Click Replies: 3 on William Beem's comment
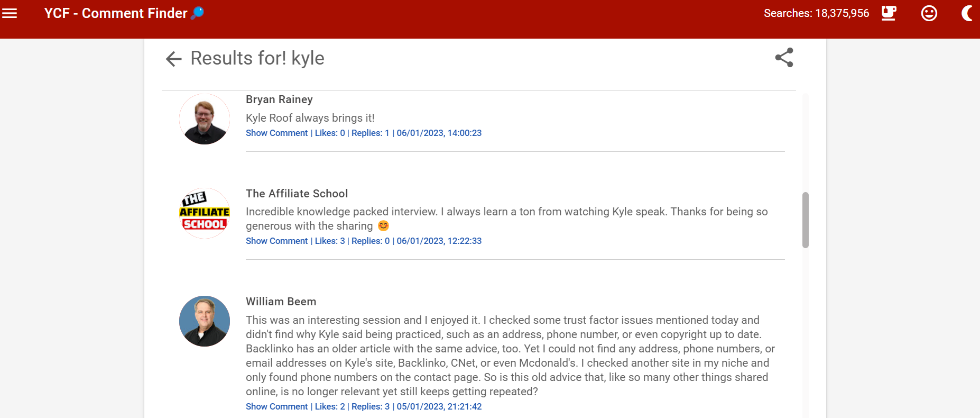The height and width of the screenshot is (418, 980). [371, 407]
